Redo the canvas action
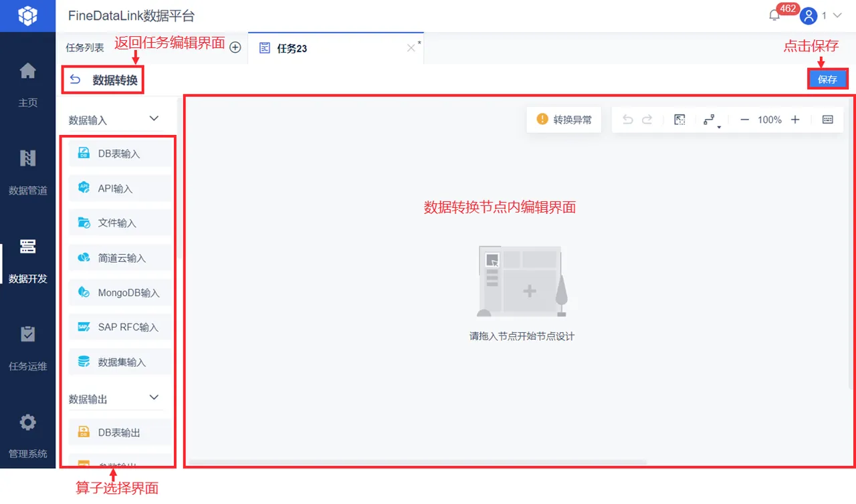The height and width of the screenshot is (504, 856). [647, 120]
